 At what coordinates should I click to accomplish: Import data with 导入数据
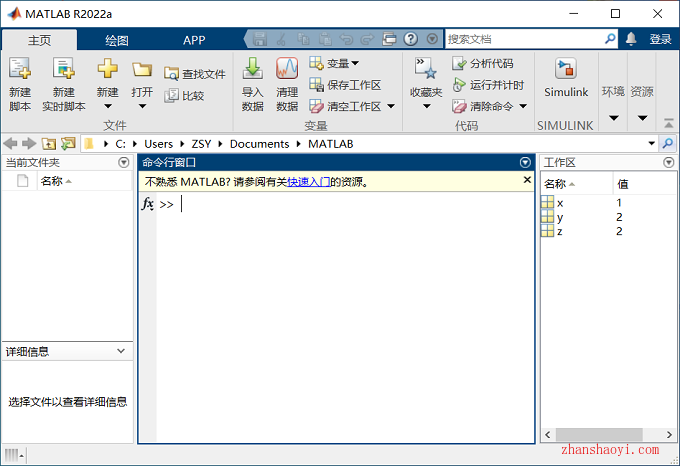point(252,85)
